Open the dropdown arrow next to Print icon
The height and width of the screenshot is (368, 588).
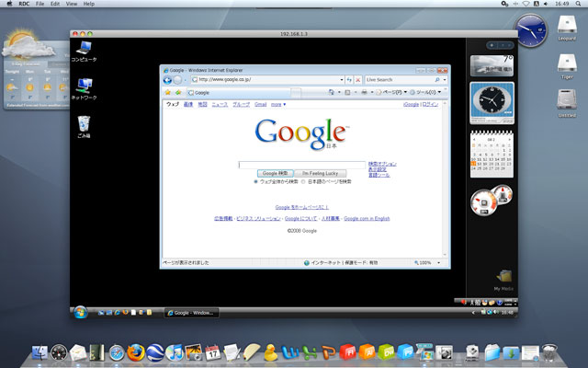[x=372, y=92]
